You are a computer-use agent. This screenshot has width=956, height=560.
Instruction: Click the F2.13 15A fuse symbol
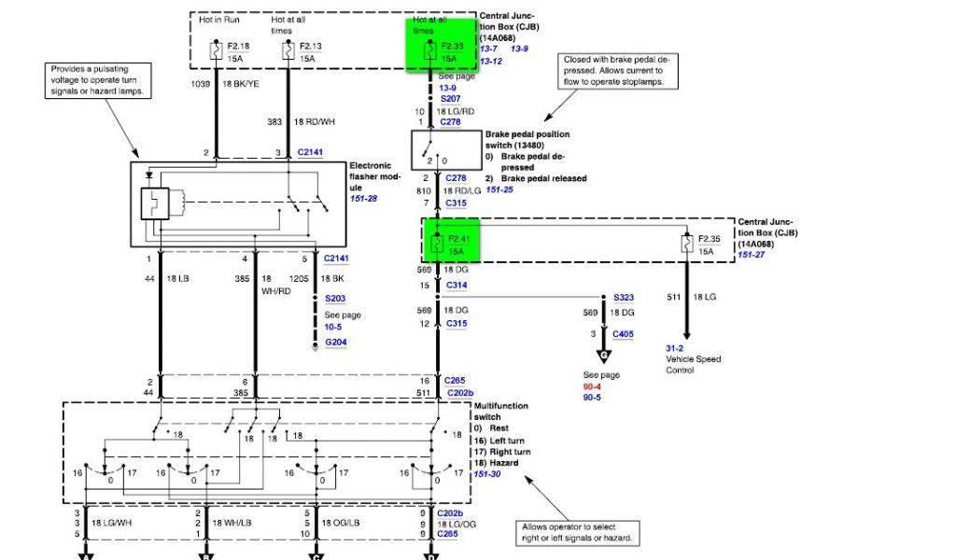(288, 50)
